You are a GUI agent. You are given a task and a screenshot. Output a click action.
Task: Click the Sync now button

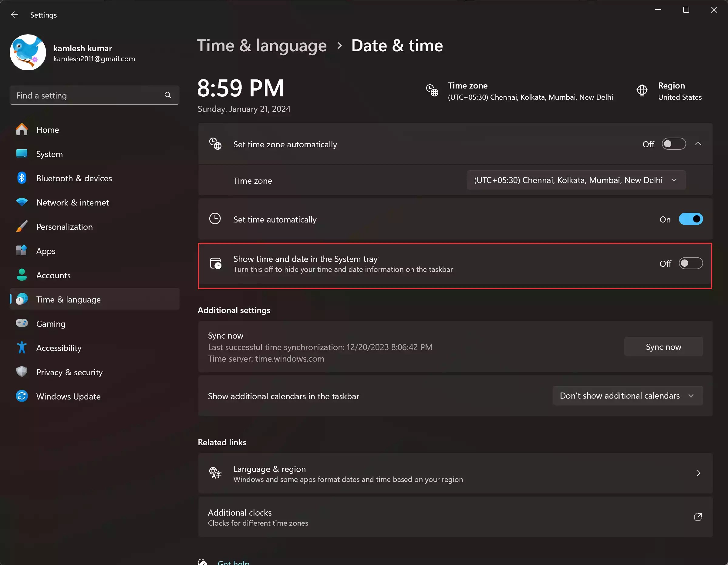click(663, 346)
